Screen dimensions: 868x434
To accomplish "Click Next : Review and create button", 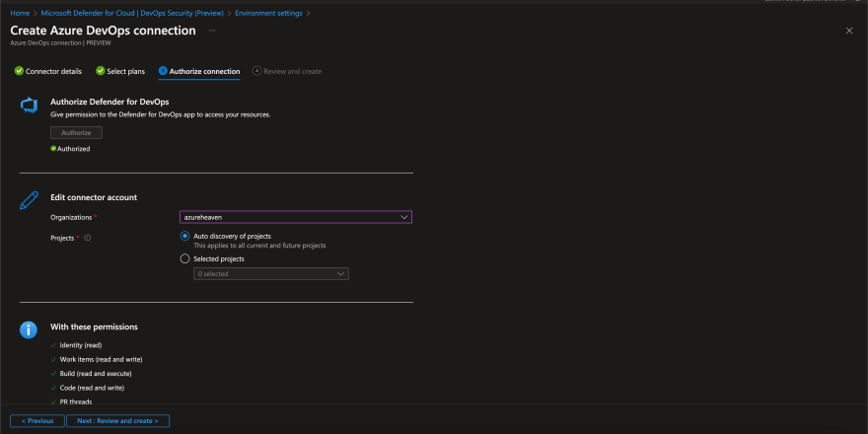I will (118, 421).
